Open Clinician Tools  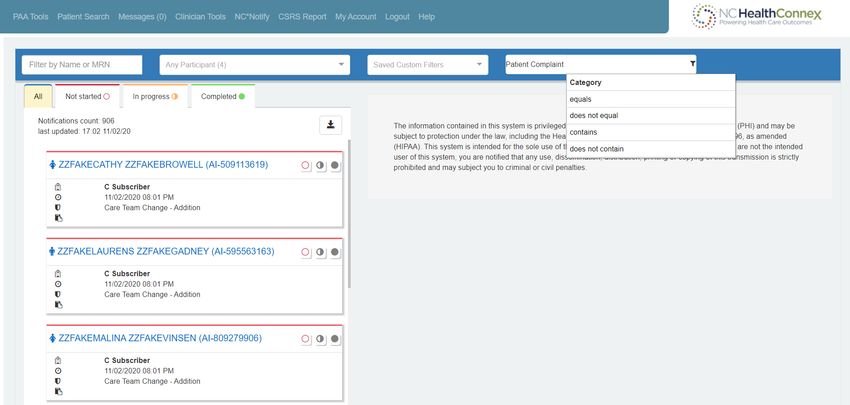[x=200, y=17]
